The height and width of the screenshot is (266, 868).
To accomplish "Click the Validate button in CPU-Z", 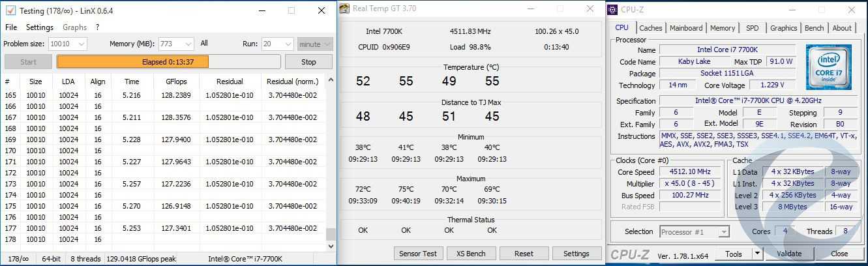I will pyautogui.click(x=789, y=254).
